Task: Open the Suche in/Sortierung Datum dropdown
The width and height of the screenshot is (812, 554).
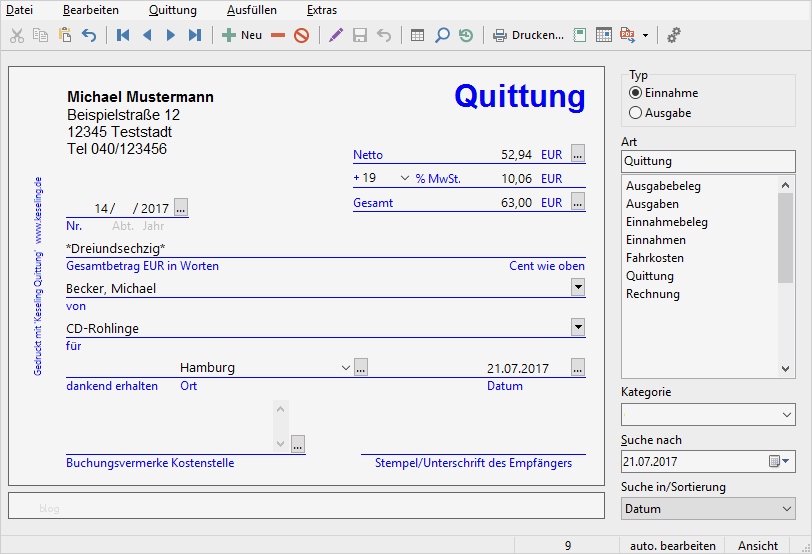Action: coord(708,508)
